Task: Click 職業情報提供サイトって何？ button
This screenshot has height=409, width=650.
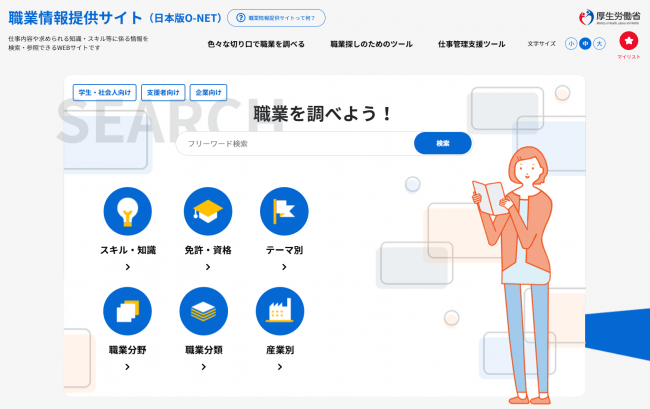Action: coord(275,18)
